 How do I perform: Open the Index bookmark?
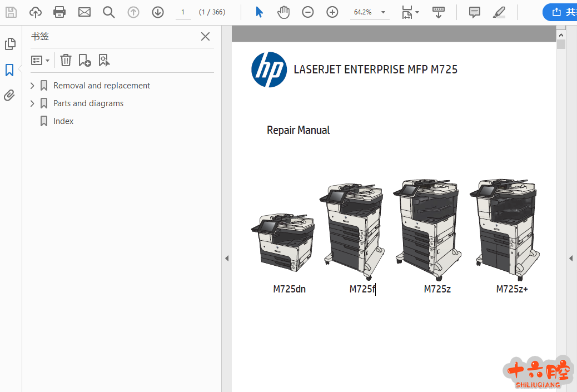(63, 121)
